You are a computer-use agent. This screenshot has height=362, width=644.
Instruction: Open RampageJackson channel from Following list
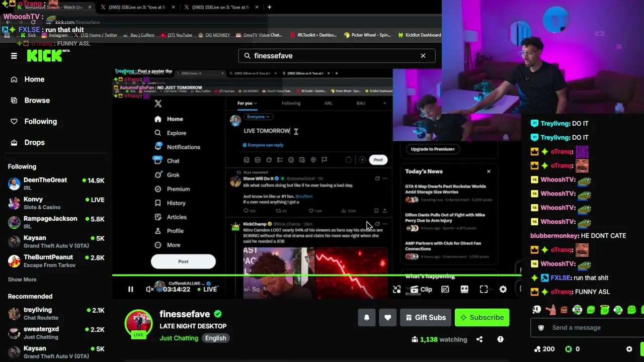[56, 222]
